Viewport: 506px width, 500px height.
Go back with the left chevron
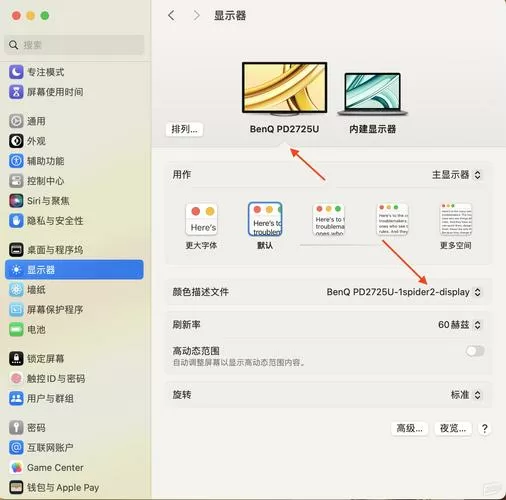171,15
